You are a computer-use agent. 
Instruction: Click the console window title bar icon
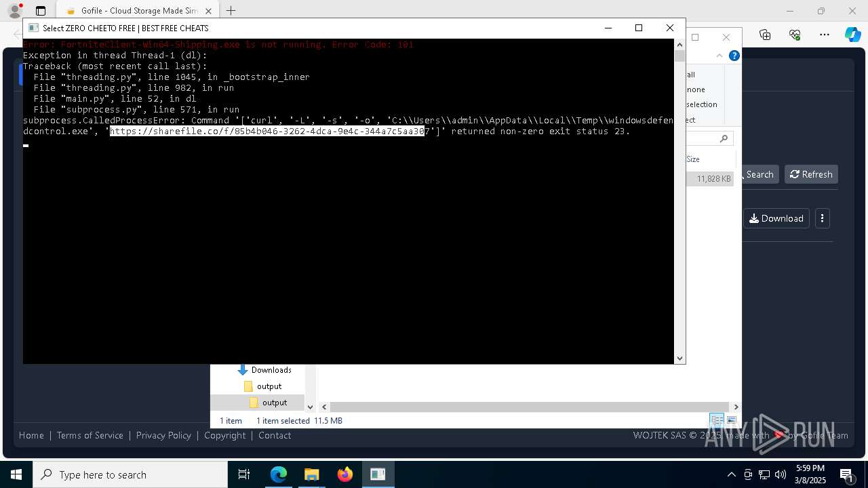click(x=33, y=28)
